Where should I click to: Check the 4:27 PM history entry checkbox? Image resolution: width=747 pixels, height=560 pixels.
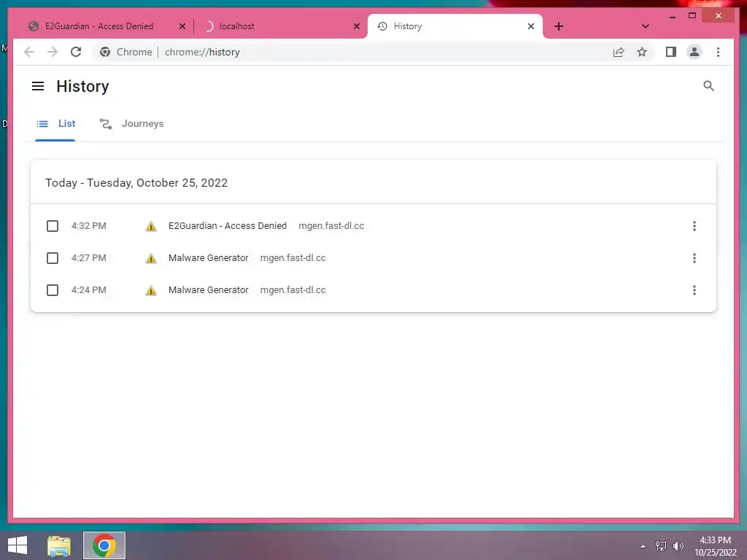[53, 258]
